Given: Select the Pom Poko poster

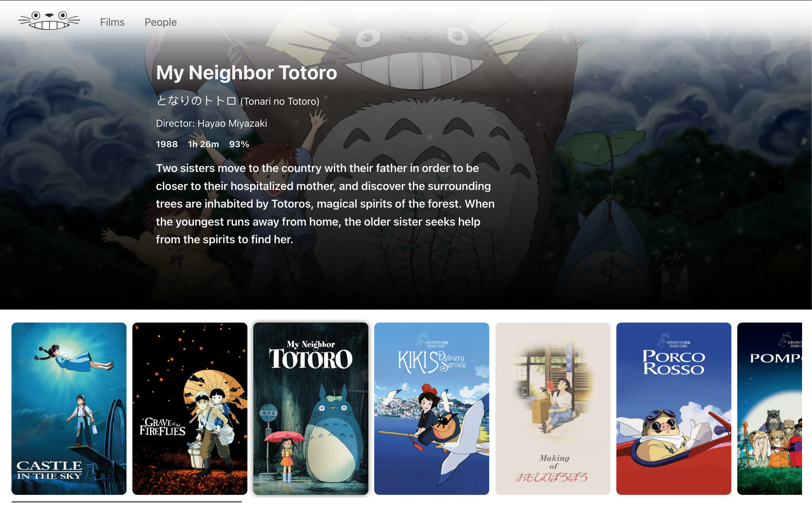Looking at the screenshot, I should click(x=770, y=408).
